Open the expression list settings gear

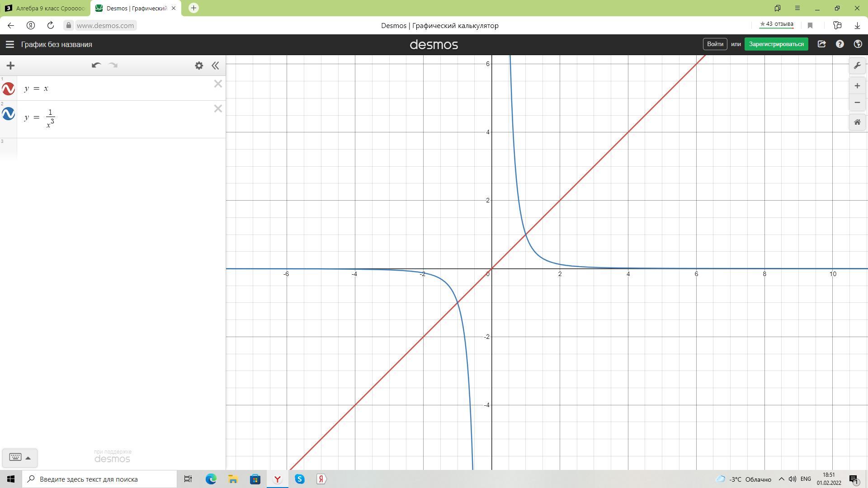tap(199, 66)
